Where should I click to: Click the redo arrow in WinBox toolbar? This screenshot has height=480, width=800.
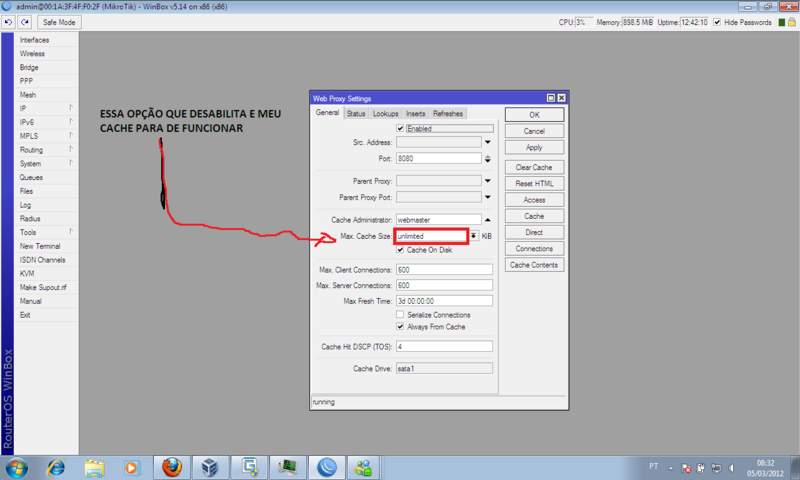tap(25, 22)
